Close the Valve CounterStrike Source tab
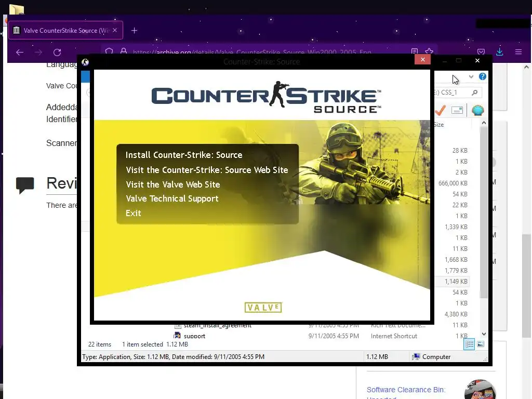The width and height of the screenshot is (532, 399). point(115,30)
